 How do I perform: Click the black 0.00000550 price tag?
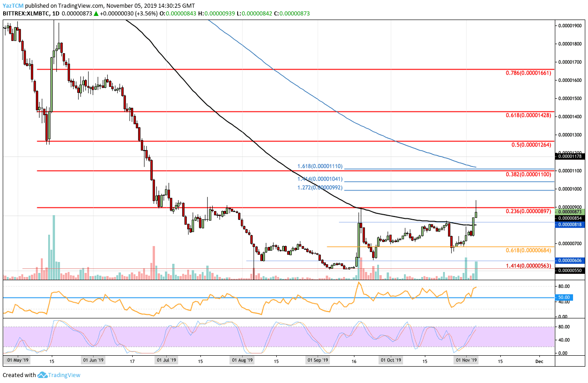571,270
